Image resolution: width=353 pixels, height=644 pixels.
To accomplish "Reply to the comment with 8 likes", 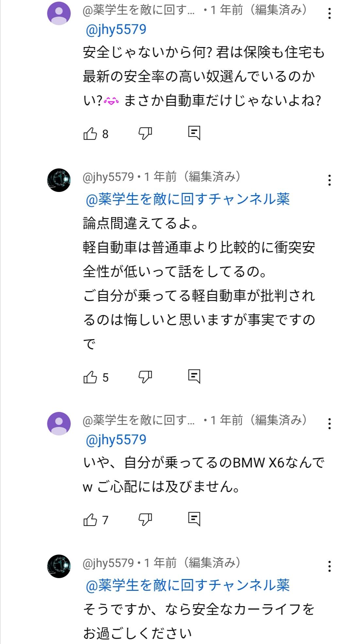I will click(x=194, y=133).
